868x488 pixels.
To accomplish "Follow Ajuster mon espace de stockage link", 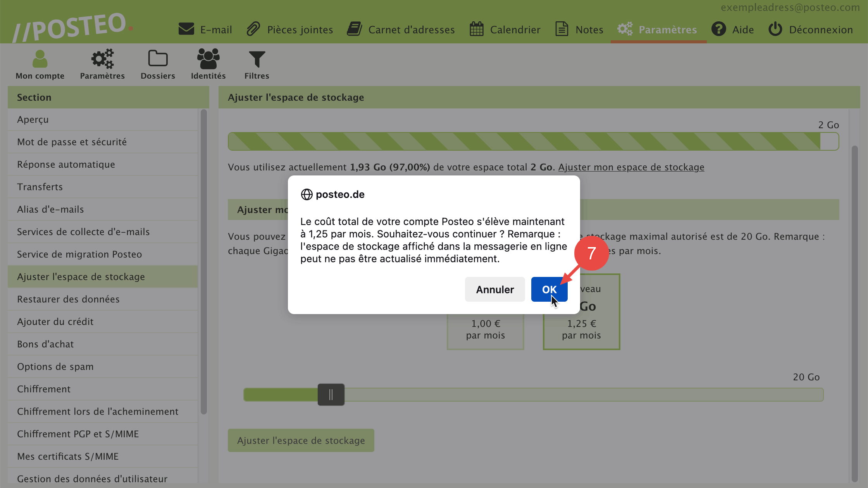I will point(631,167).
